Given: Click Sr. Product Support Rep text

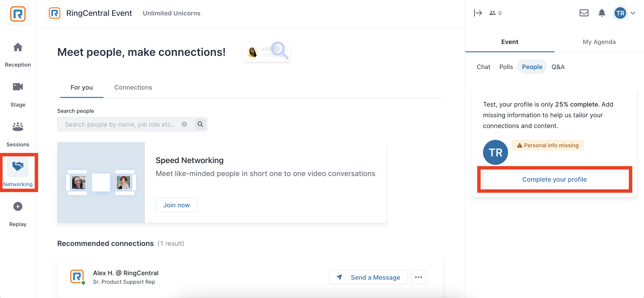Looking at the screenshot, I should [124, 282].
